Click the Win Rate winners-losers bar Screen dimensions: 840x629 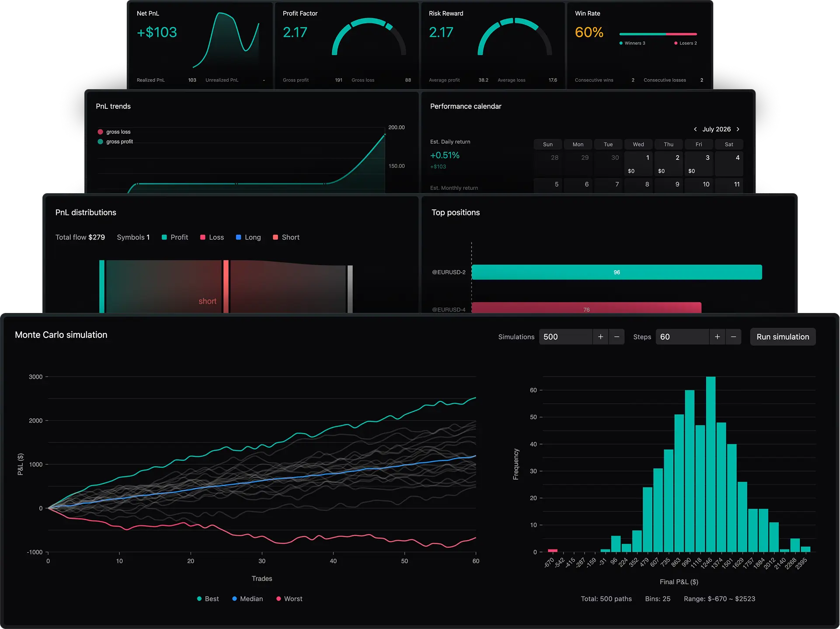click(x=658, y=34)
